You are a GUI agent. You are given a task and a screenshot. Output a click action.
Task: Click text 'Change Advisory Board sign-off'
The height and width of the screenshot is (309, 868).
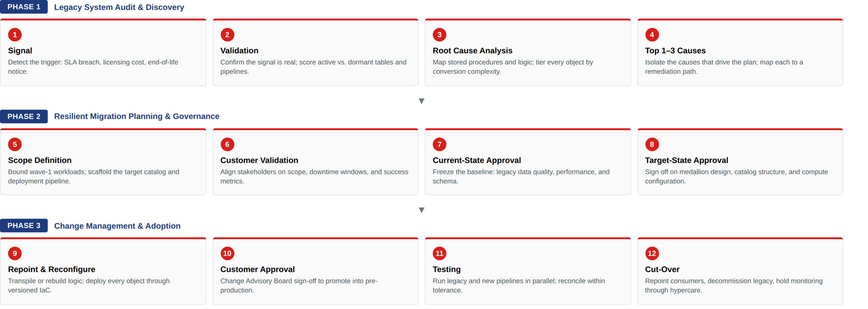point(268,281)
